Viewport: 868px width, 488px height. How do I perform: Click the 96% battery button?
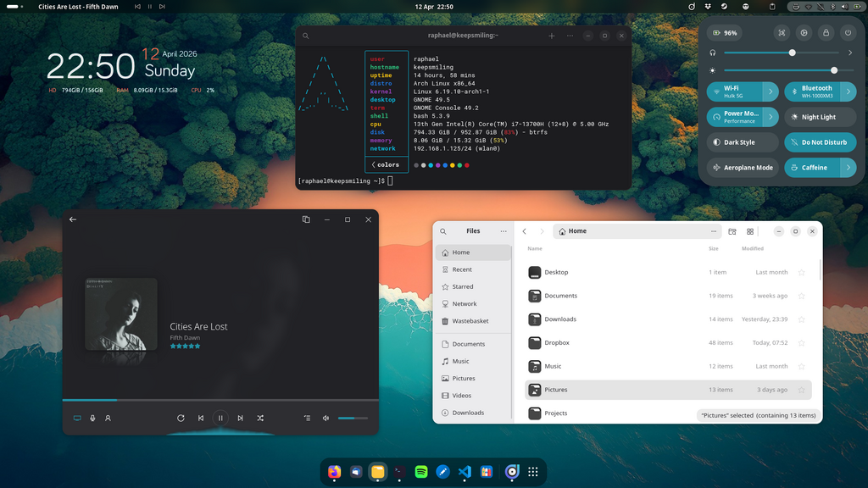pyautogui.click(x=726, y=33)
